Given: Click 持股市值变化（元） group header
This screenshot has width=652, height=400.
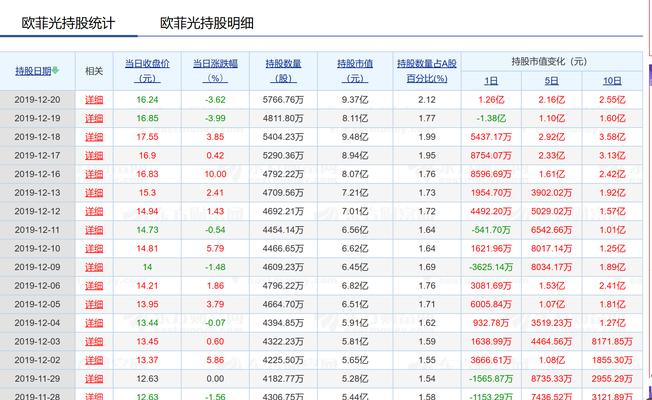Looking at the screenshot, I should [x=549, y=62].
